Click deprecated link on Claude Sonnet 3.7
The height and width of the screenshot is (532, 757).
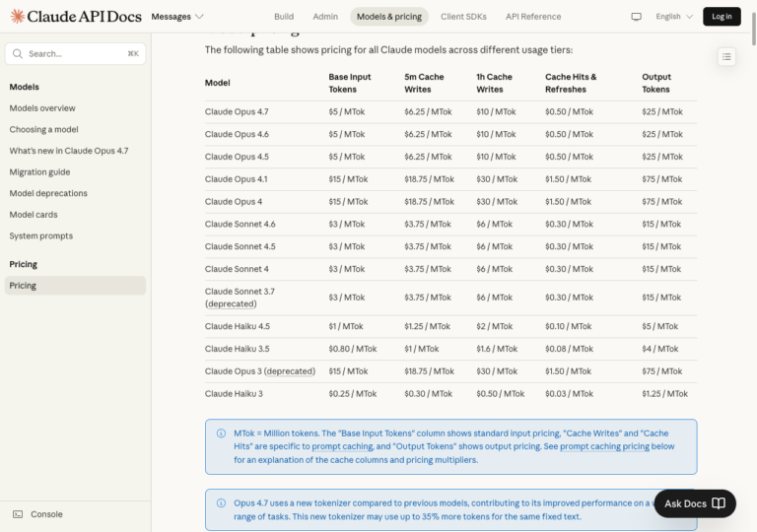point(231,303)
